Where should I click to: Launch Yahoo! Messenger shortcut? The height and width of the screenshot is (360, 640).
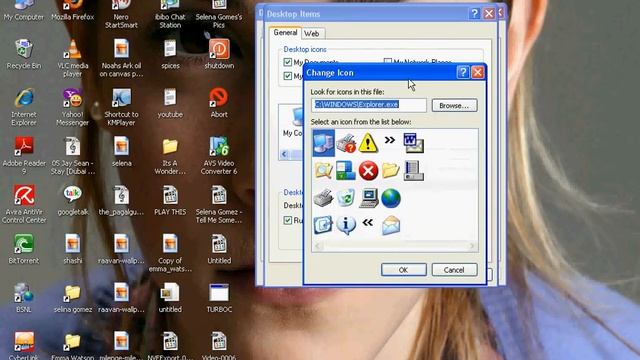73,107
